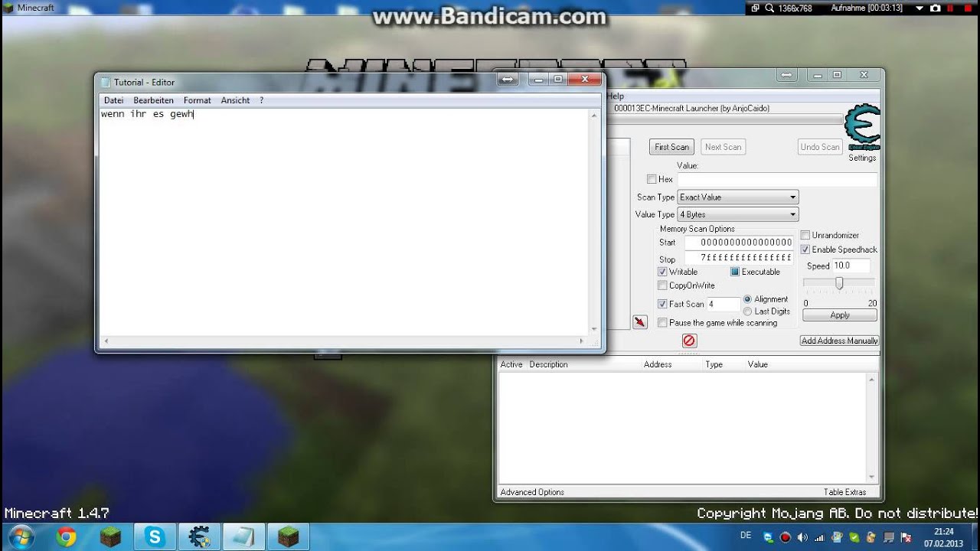Toggle the Fast Scan checkbox
The height and width of the screenshot is (551, 980).
coord(662,304)
